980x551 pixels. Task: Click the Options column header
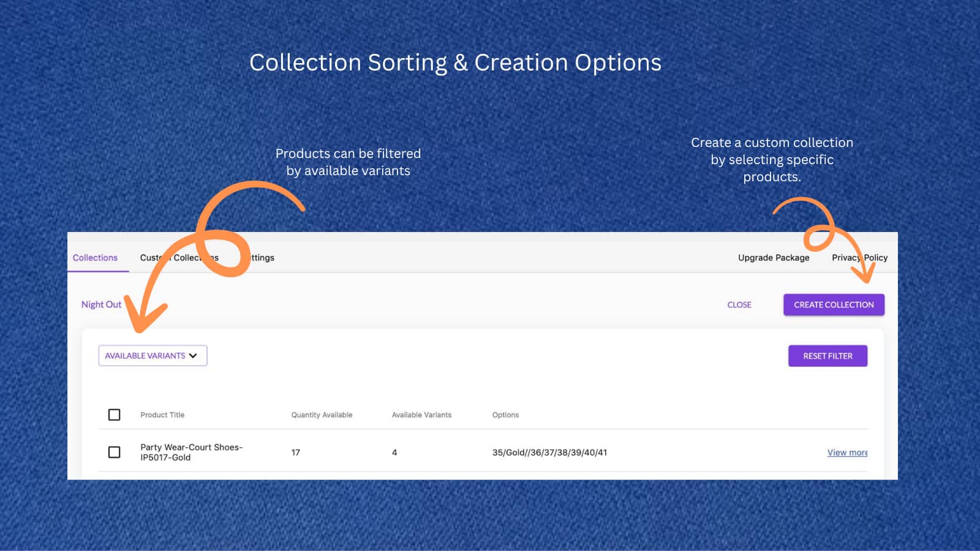point(506,414)
